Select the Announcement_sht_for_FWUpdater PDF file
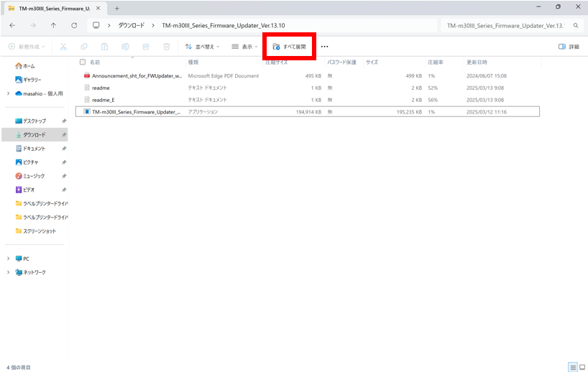This screenshot has height=372, width=588. point(308,75)
